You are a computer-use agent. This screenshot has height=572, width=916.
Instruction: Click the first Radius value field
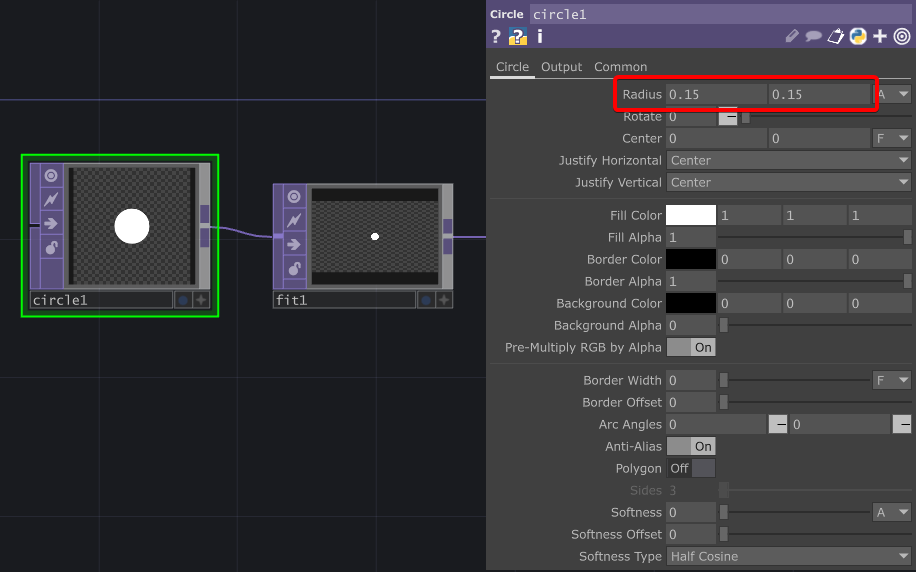pos(716,94)
